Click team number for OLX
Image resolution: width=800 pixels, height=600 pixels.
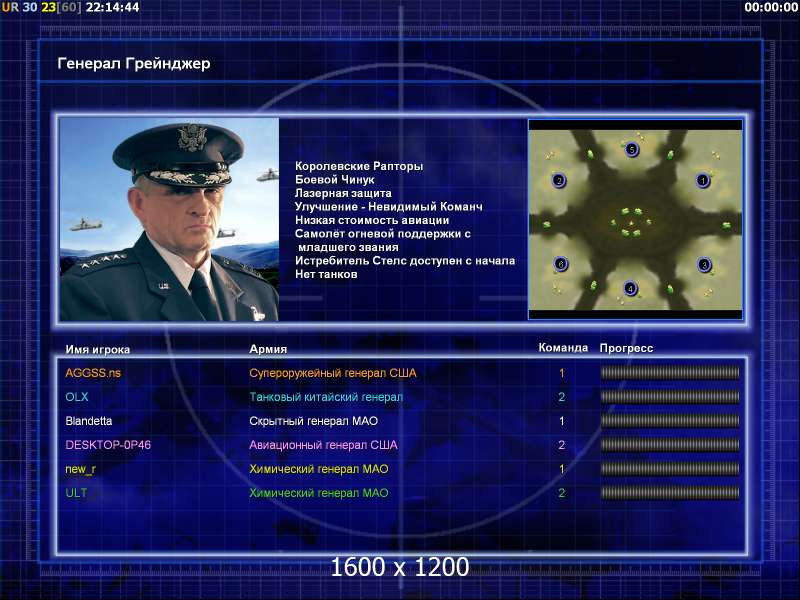(x=562, y=397)
